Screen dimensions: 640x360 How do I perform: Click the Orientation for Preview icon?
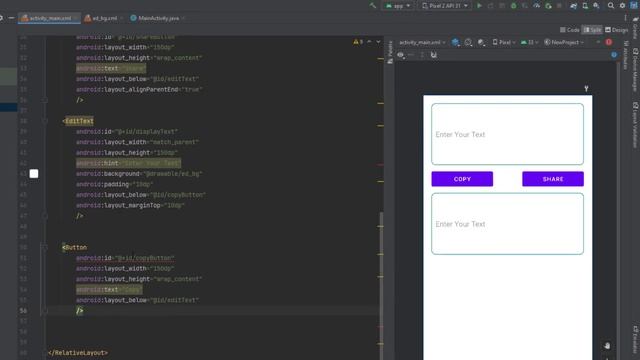click(468, 42)
